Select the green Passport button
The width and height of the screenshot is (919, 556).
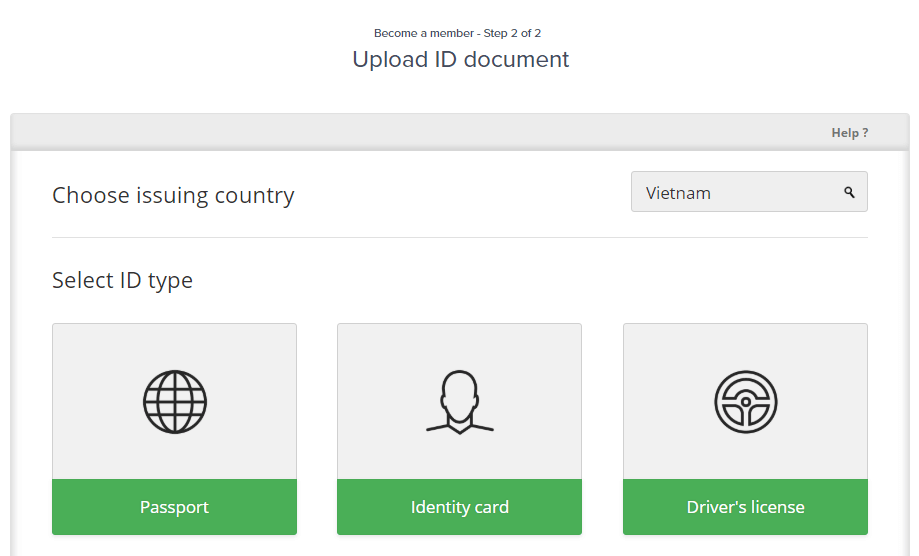pyautogui.click(x=175, y=507)
